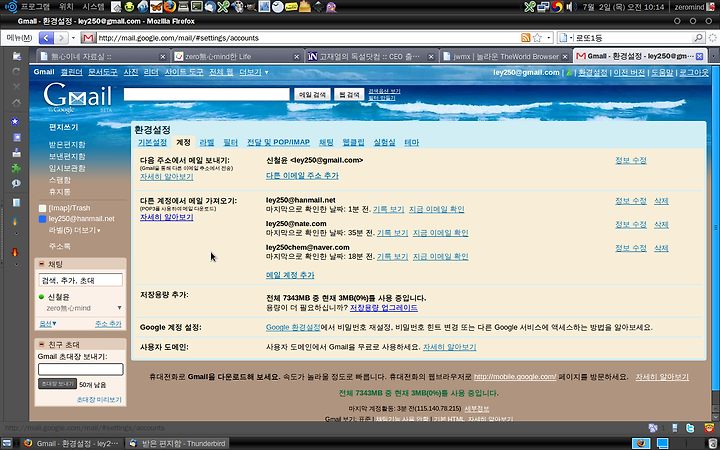Click the sidebar speech bubble info icon
The height and width of the screenshot is (450, 720).
[16, 183]
